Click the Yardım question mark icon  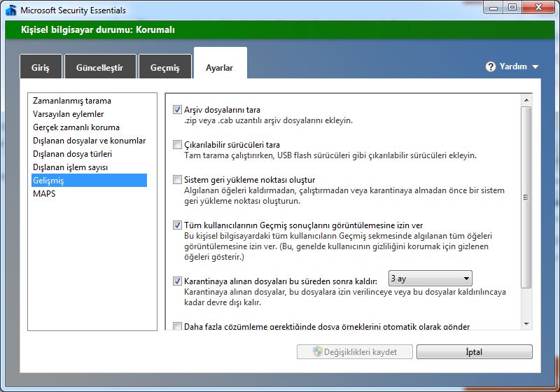coord(491,66)
